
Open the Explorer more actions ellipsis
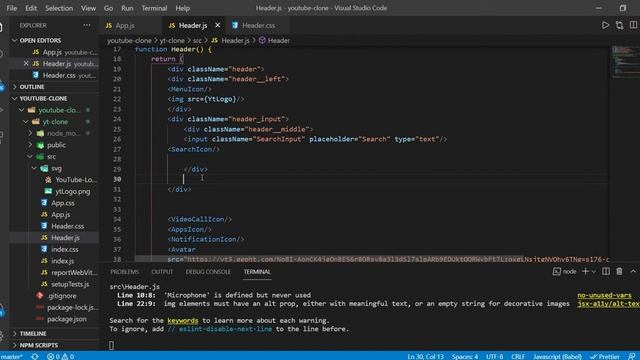pos(87,25)
